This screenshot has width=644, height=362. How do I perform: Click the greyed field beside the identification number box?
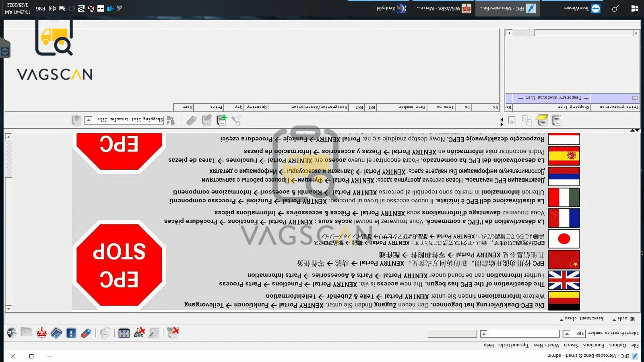(x=452, y=333)
